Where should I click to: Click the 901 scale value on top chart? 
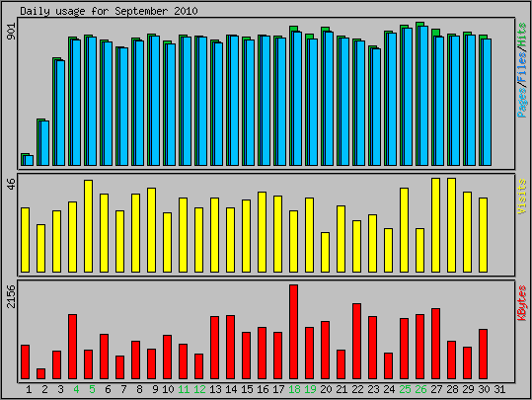point(11,31)
